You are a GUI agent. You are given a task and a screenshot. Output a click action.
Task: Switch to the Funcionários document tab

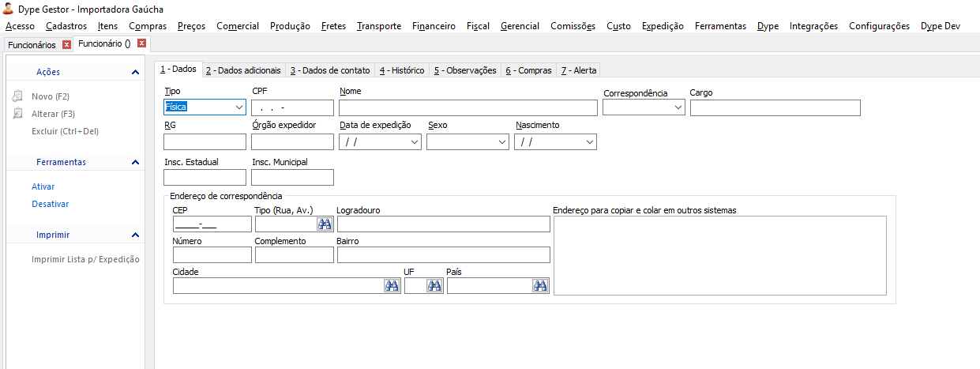point(32,45)
